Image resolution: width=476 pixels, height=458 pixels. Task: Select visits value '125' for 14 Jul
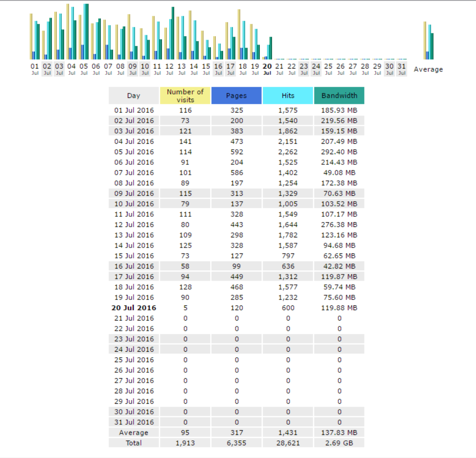coord(185,246)
